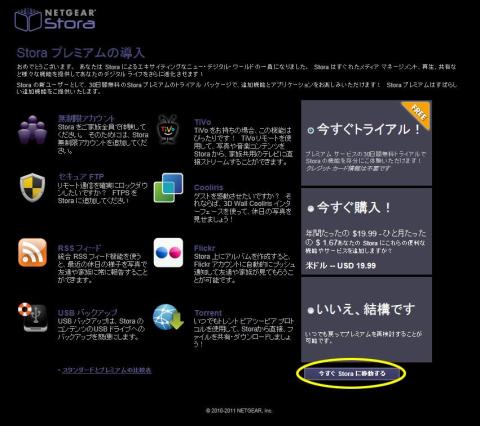
Task: Click the いいえ、結構です panel heading
Action: click(x=366, y=310)
